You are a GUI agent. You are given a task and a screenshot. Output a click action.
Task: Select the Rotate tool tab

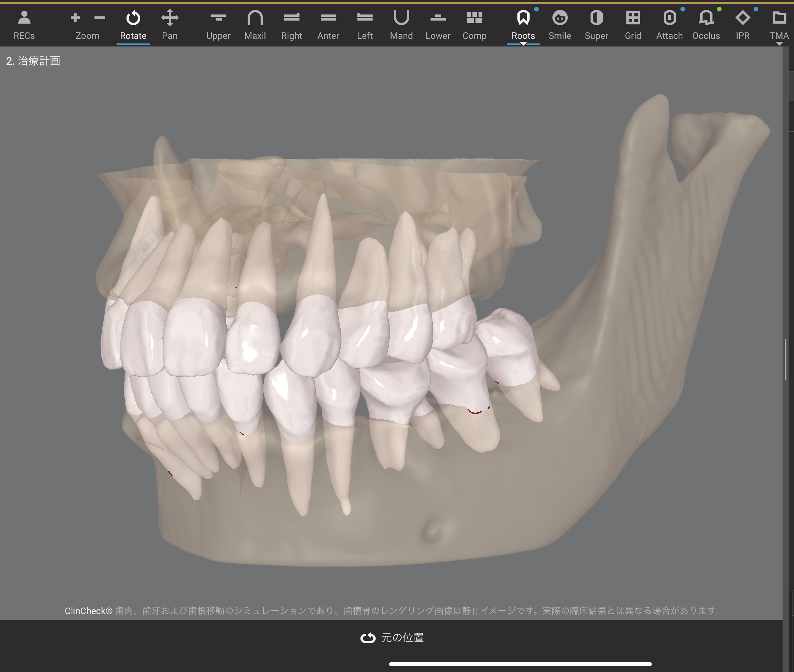click(133, 25)
